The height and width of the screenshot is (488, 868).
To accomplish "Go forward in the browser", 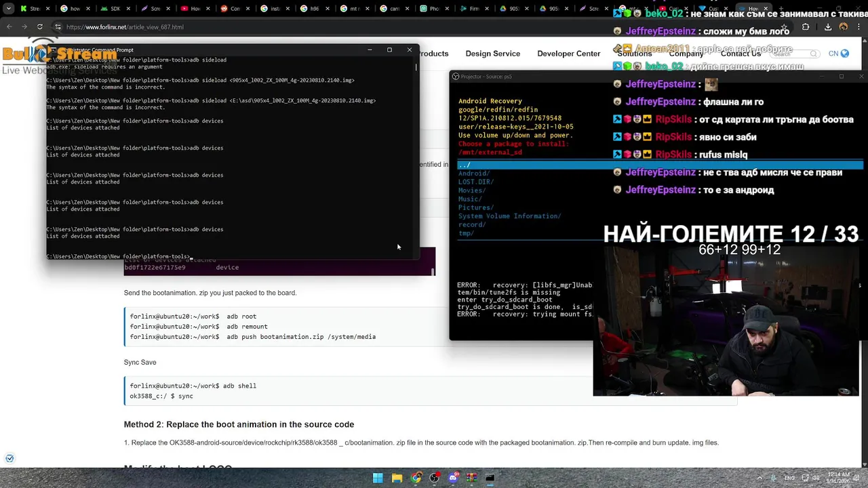I will point(24,27).
